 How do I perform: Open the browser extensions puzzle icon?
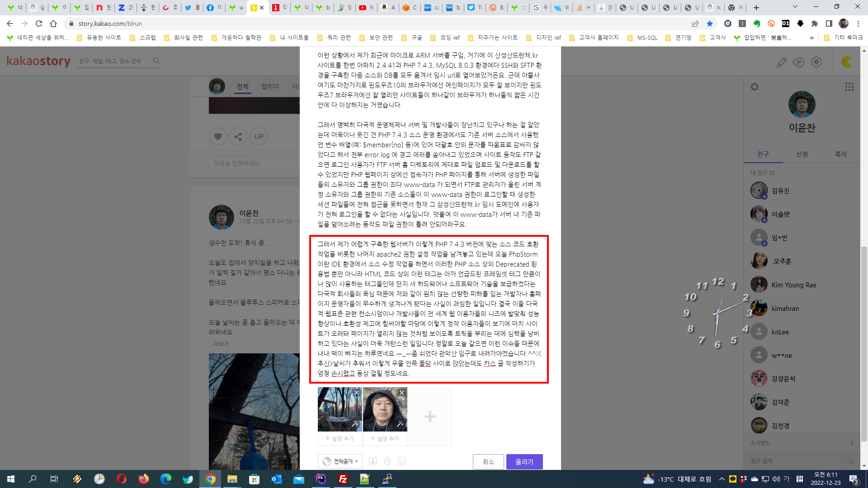(815, 23)
